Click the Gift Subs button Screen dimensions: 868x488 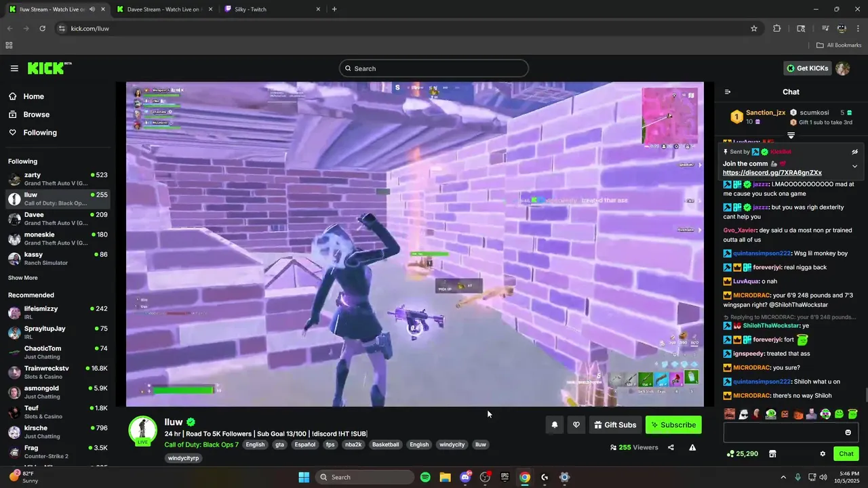pos(615,425)
